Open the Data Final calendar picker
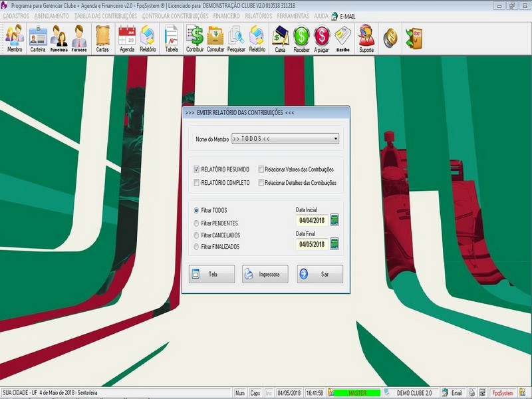The width and height of the screenshot is (532, 399). [334, 243]
